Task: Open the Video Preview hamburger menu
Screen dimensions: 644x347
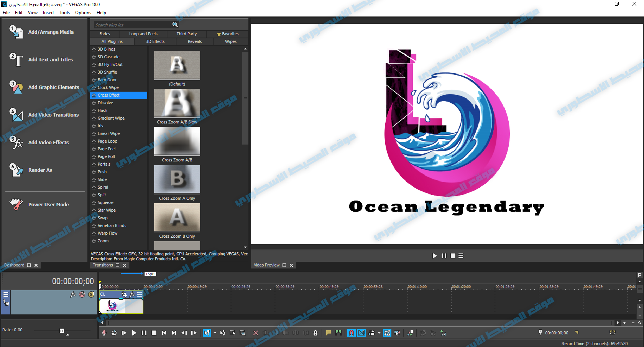Action: pos(461,256)
